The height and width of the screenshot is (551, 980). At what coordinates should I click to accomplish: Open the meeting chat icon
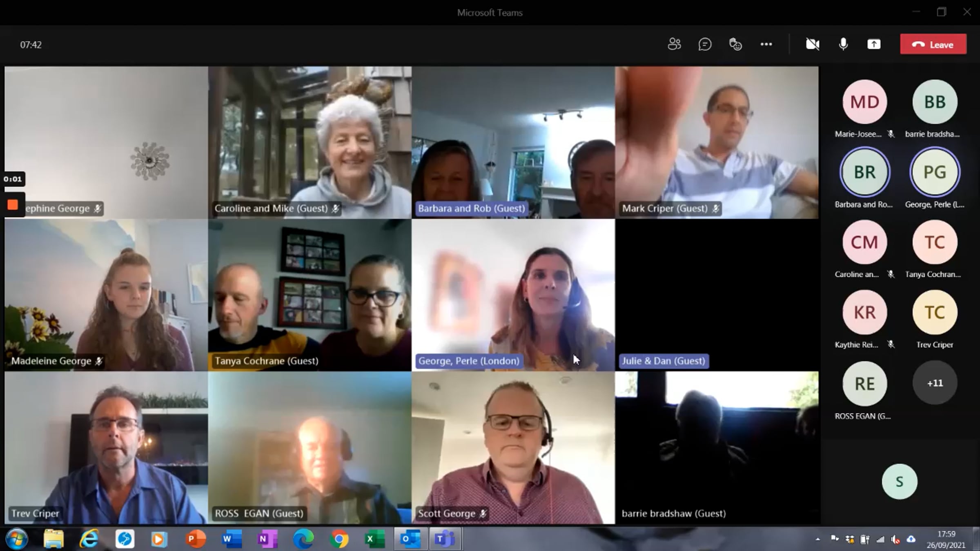(705, 44)
